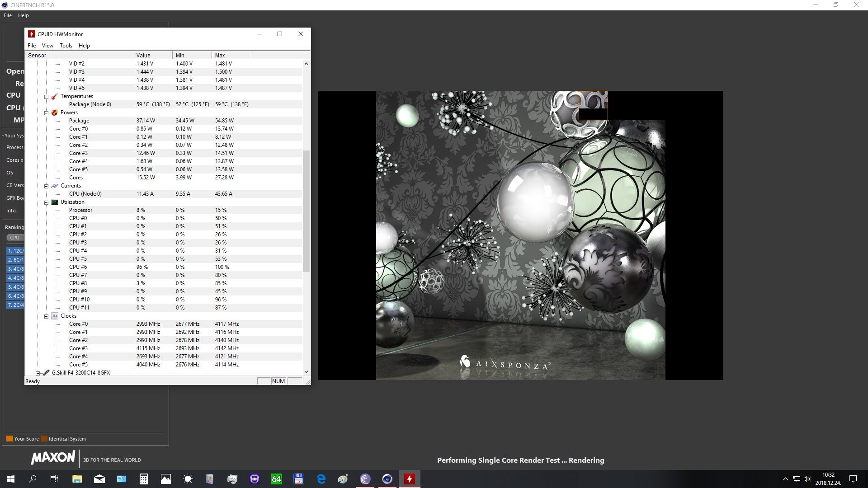Select ranking entry 1. 12C in Cinebench
This screenshot has height=488, width=868.
[x=15, y=251]
